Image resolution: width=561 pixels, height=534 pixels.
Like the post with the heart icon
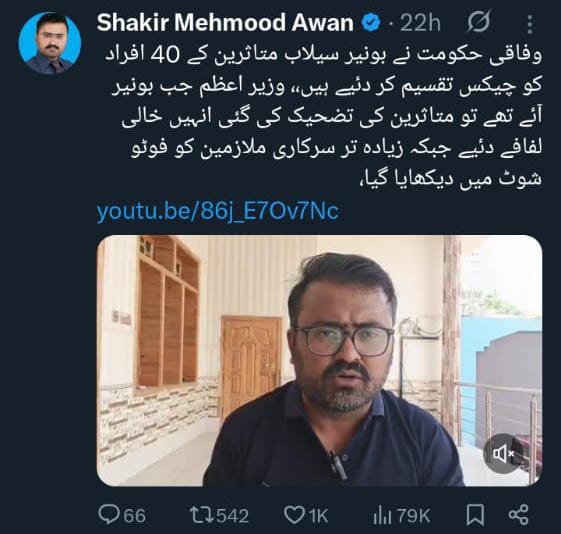[x=294, y=515]
